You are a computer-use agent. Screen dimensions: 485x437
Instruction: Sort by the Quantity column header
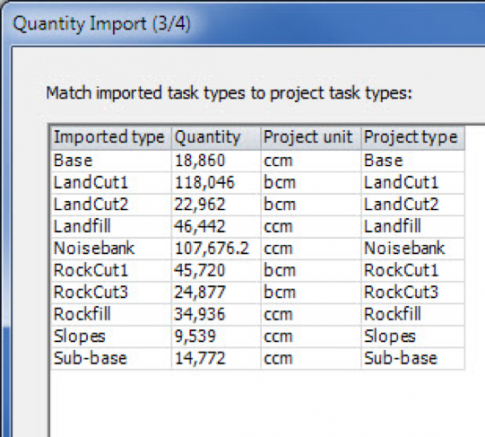[216, 137]
